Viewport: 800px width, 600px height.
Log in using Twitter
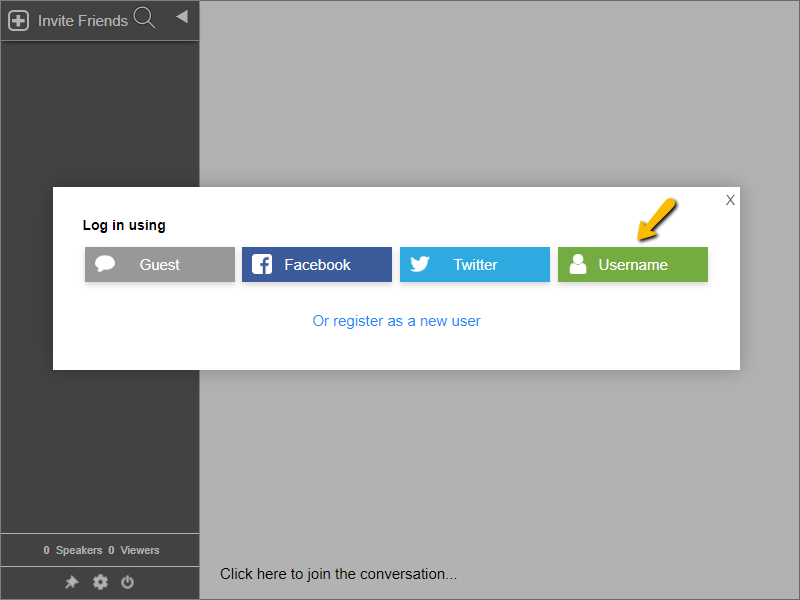pos(474,264)
